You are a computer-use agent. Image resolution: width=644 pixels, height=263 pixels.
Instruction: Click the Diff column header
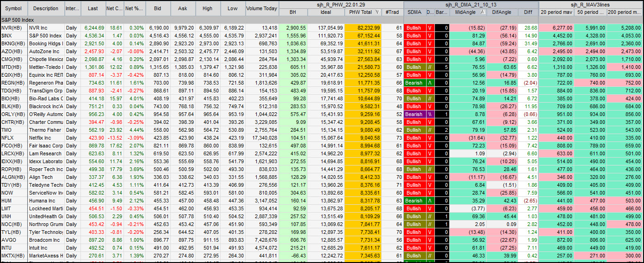[528, 12]
